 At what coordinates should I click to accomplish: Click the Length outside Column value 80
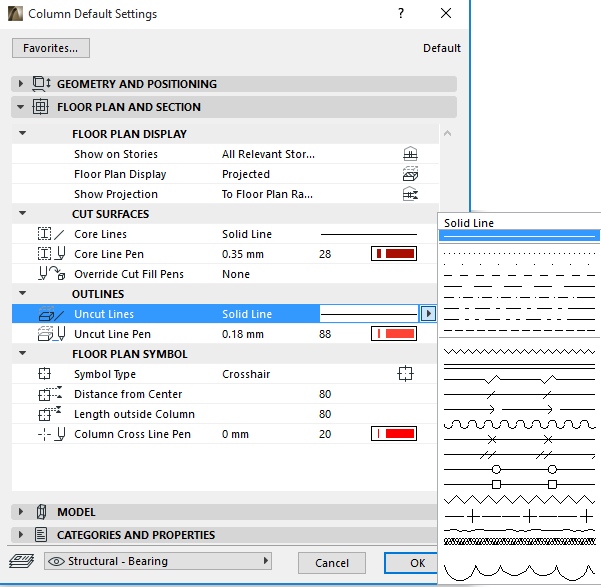tap(325, 414)
